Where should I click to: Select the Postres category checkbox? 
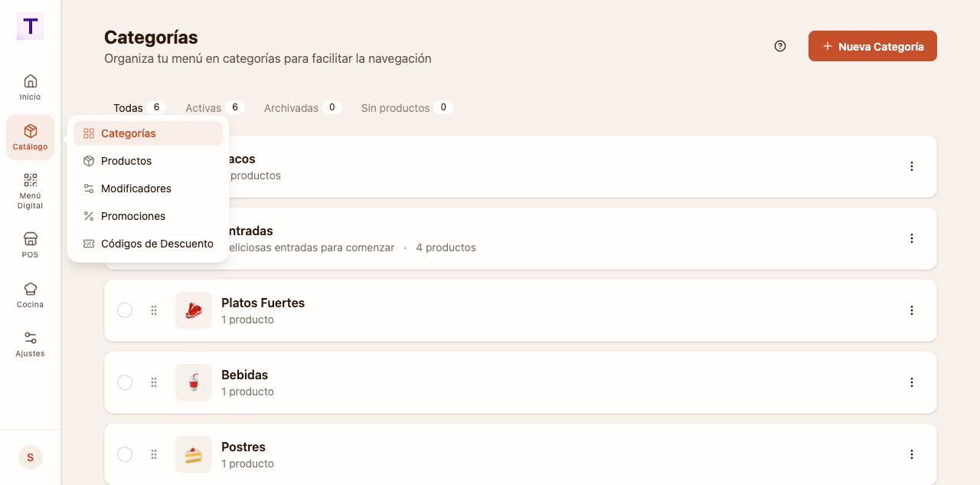click(x=125, y=454)
